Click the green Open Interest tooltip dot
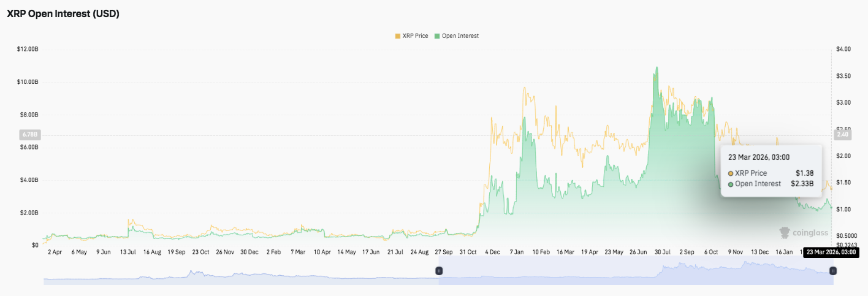The height and width of the screenshot is (296, 868). [731, 183]
